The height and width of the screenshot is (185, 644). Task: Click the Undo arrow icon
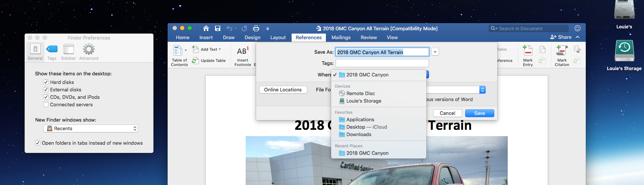(229, 28)
